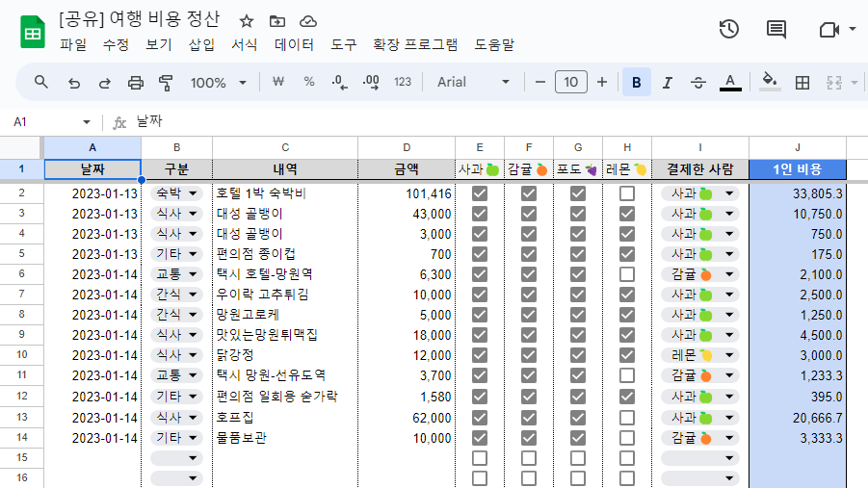Star this spreadsheet document
This screenshot has width=868, height=488.
pos(247,20)
